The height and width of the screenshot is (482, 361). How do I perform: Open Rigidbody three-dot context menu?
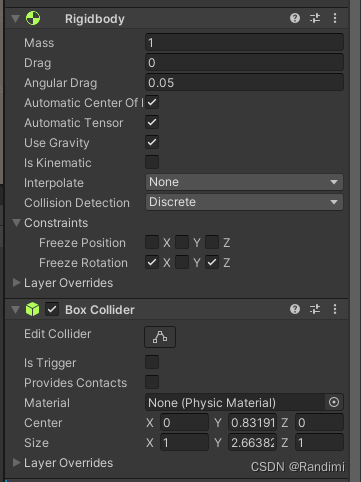(335, 18)
